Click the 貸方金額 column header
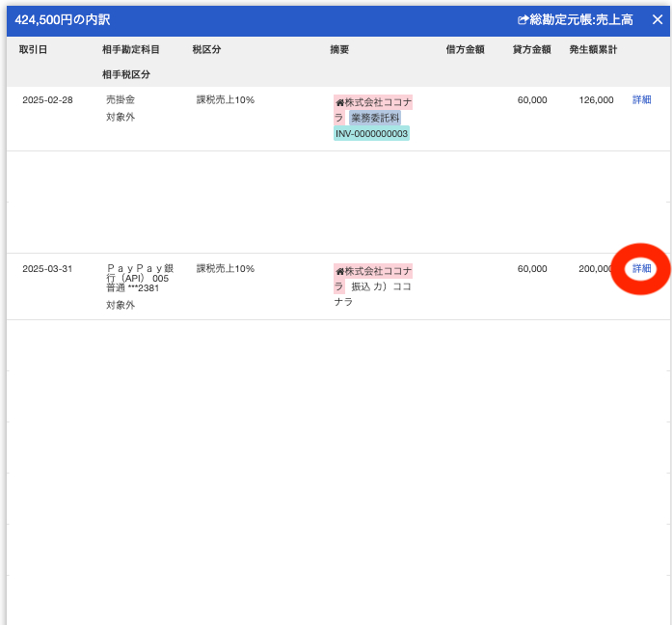Image resolution: width=672 pixels, height=625 pixels. pos(532,50)
